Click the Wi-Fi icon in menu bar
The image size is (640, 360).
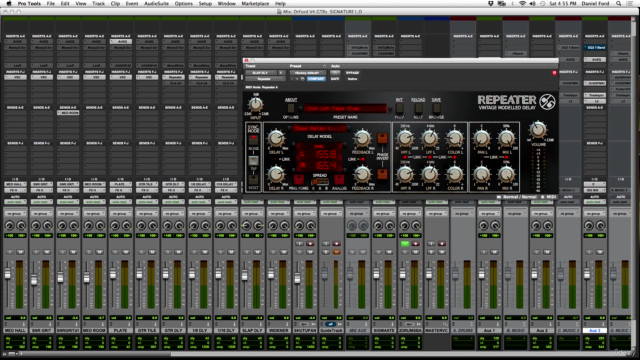point(522,3)
